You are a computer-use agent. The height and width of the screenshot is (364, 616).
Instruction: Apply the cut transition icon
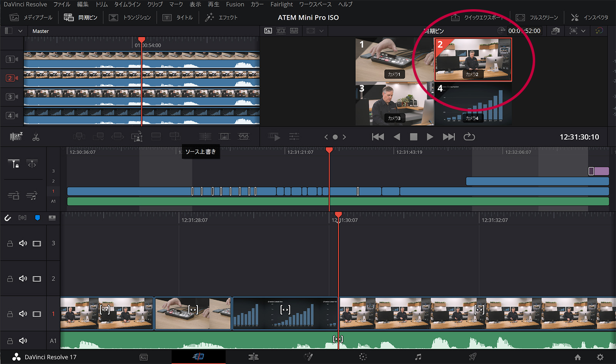click(x=205, y=137)
